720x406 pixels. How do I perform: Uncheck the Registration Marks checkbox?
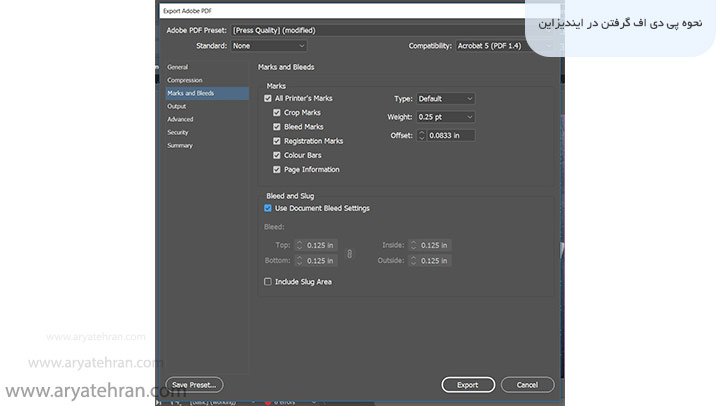(x=277, y=141)
